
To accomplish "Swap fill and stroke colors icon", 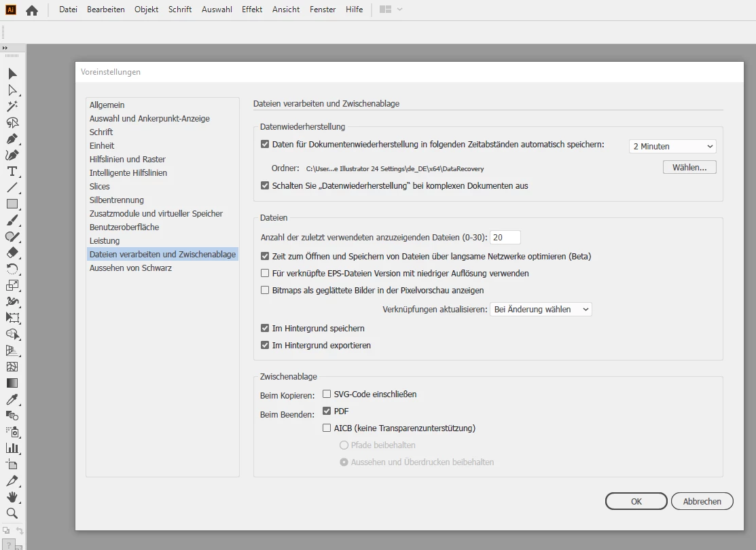I will pyautogui.click(x=20, y=531).
